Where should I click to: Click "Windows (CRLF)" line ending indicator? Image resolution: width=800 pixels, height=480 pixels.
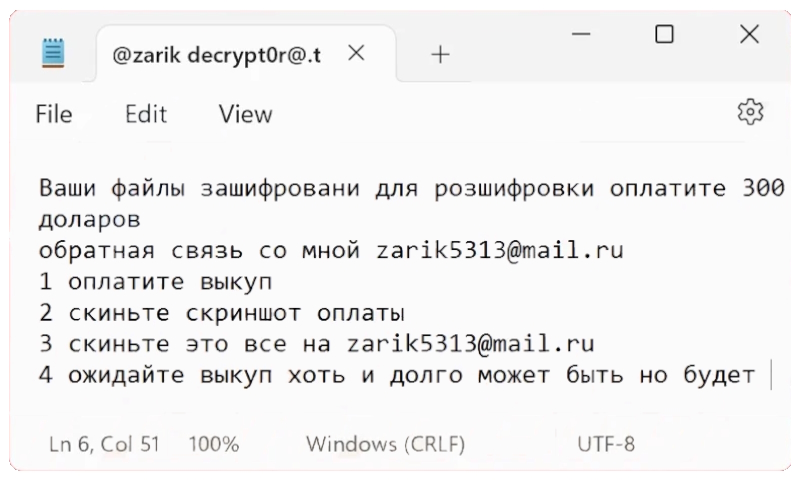385,443
